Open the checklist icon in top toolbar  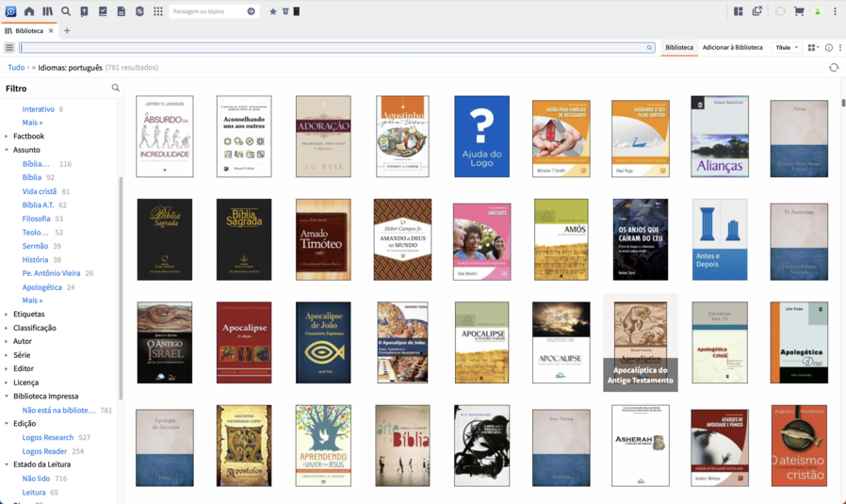tap(103, 10)
